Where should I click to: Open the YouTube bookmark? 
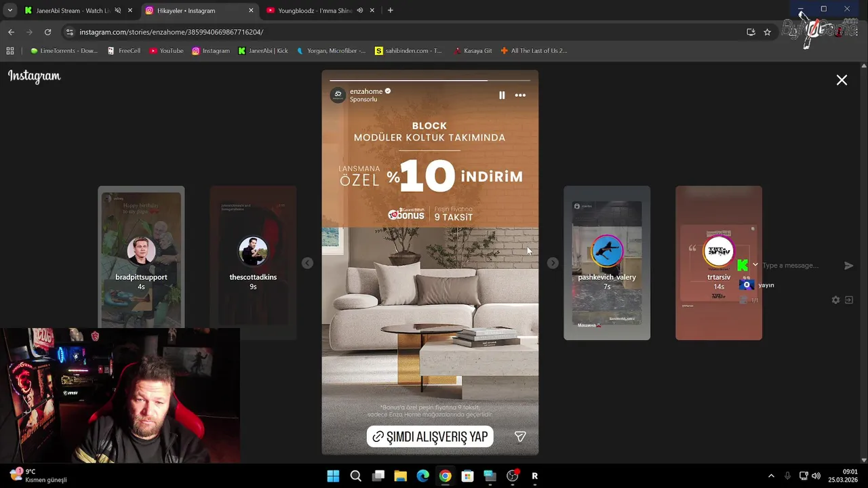pyautogui.click(x=166, y=51)
